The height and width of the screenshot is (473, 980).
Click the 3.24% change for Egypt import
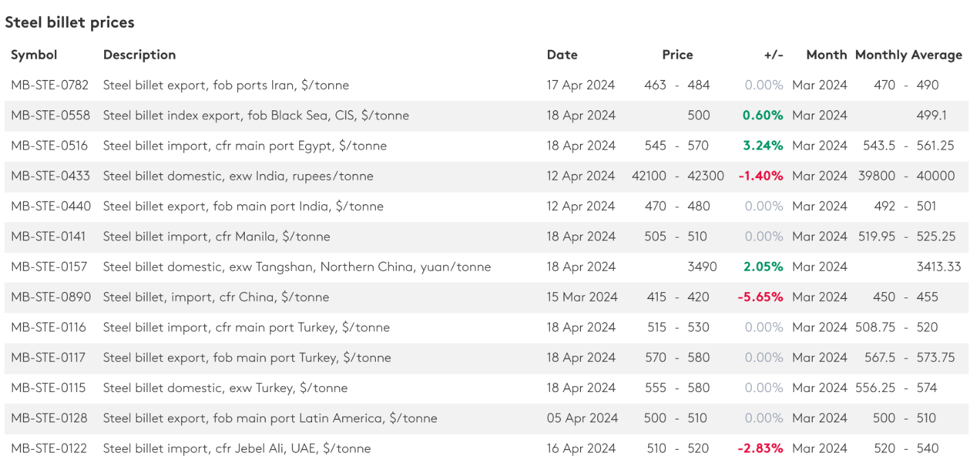tap(763, 146)
